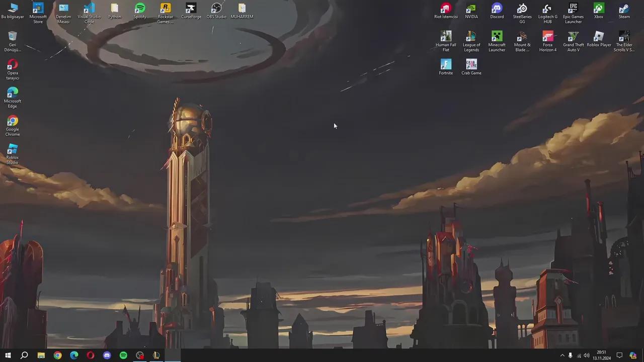644x362 pixels.
Task: Select Mount & Blade desktop icon
Action: click(x=522, y=42)
